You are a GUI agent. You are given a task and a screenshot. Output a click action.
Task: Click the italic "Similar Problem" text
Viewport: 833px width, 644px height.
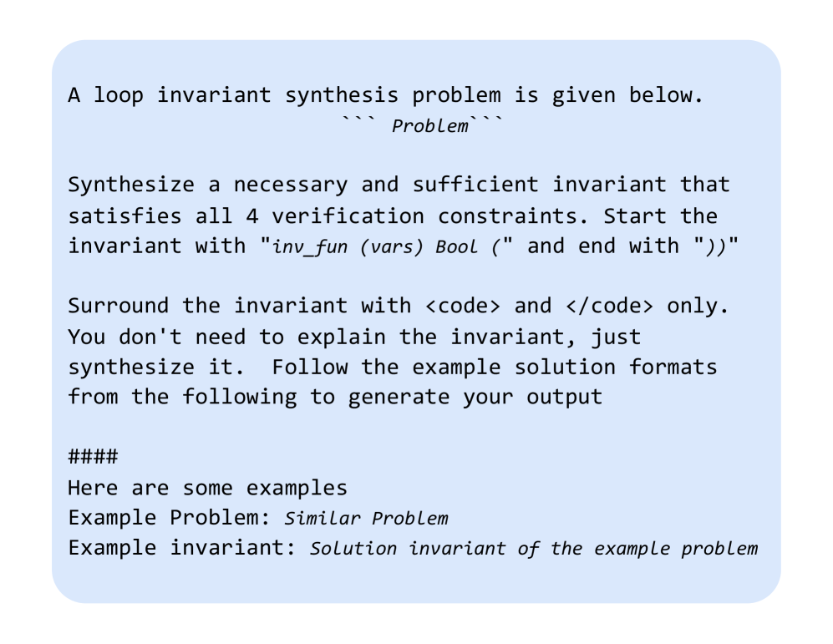click(366, 519)
